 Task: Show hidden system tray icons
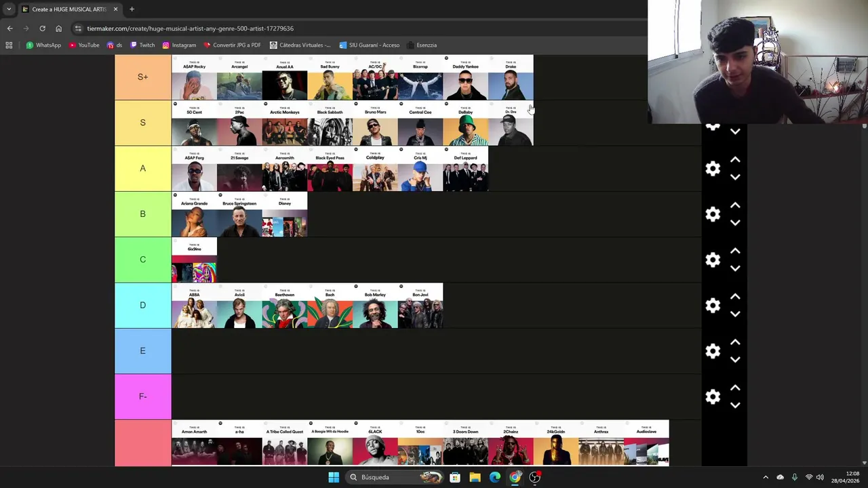tap(766, 477)
